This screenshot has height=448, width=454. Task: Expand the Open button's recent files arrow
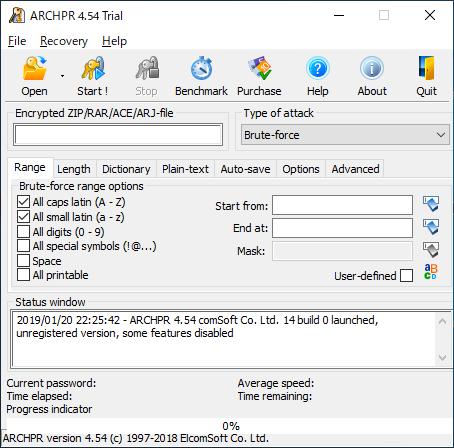pyautogui.click(x=62, y=76)
